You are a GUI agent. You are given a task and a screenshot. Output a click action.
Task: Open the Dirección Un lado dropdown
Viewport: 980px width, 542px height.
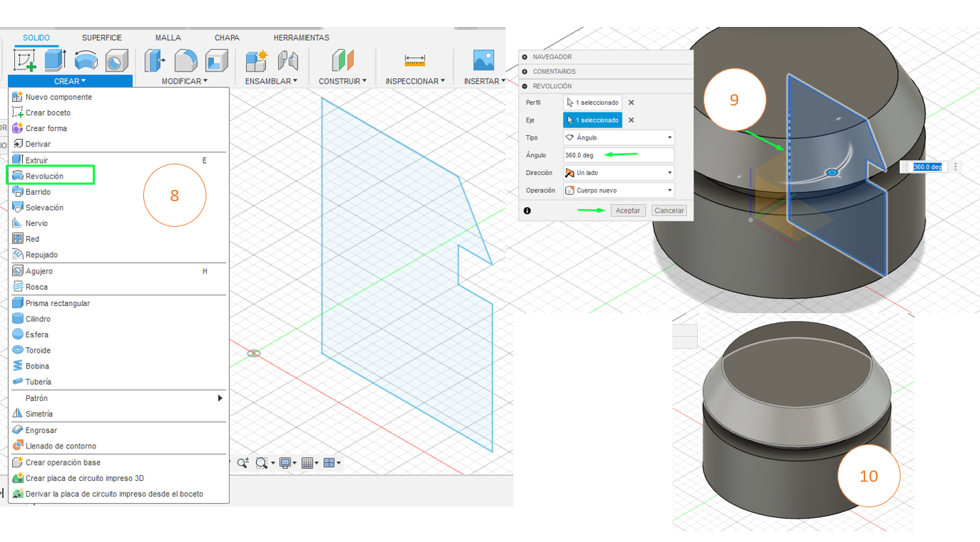point(618,173)
